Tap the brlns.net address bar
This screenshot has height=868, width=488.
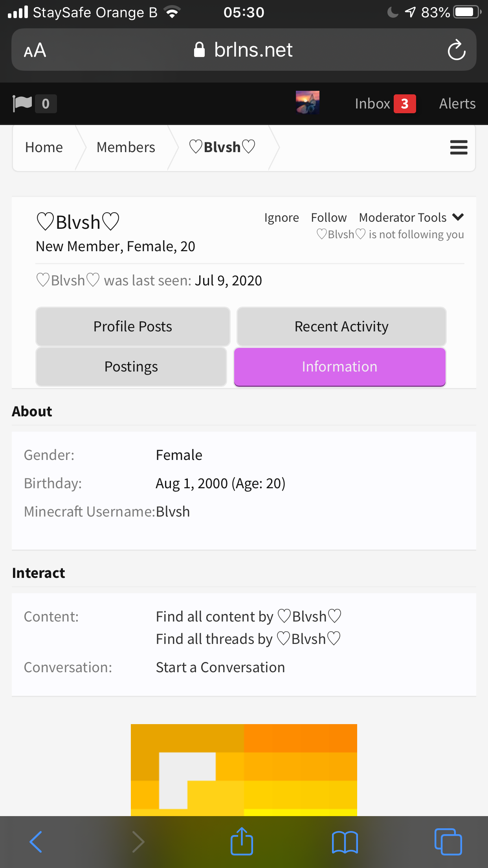pos(244,50)
